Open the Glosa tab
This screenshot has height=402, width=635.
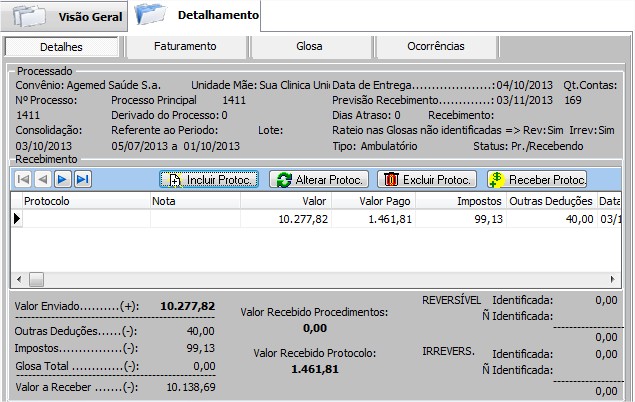click(309, 46)
